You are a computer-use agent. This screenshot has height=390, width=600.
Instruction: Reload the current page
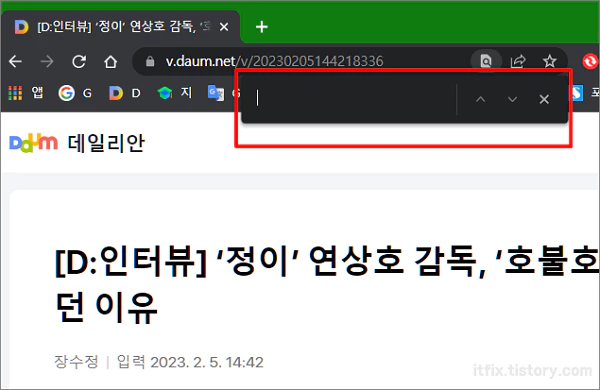click(79, 61)
